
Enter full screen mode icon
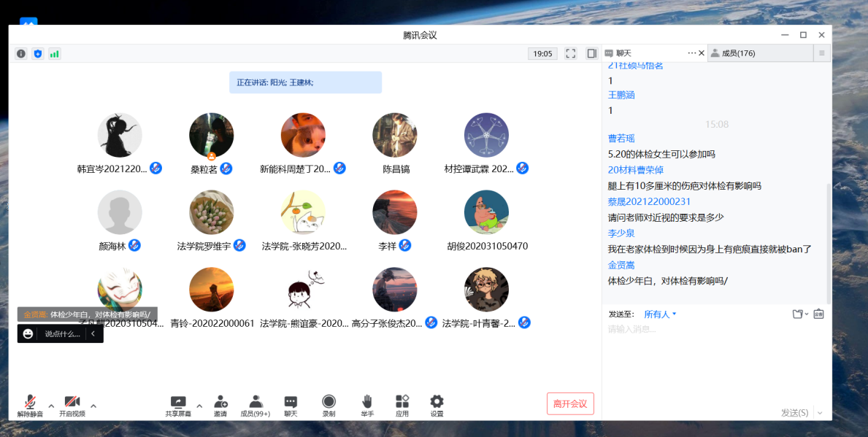click(x=571, y=53)
